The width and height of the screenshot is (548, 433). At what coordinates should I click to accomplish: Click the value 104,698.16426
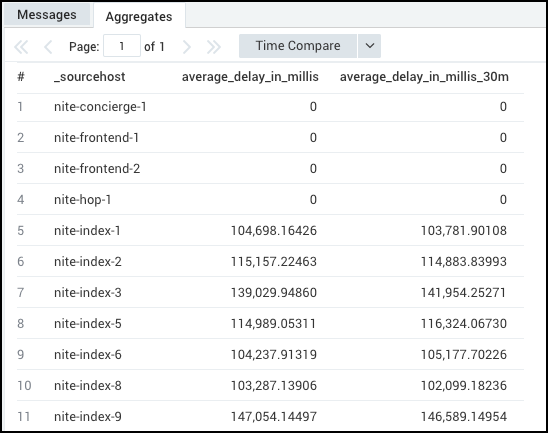click(x=274, y=231)
